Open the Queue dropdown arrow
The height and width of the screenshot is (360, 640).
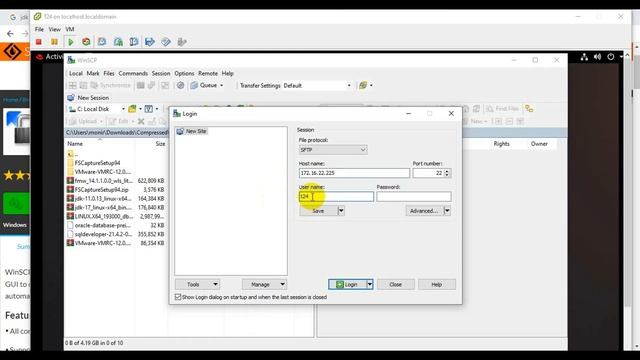click(222, 85)
